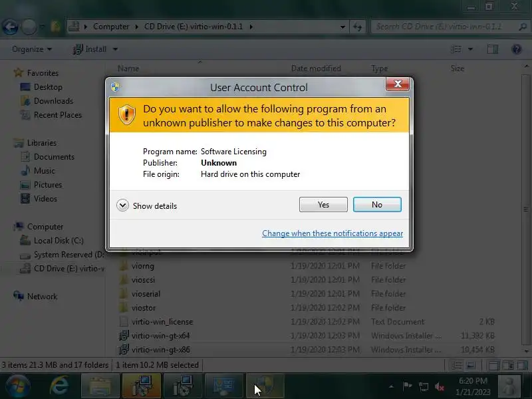
Task: Select virtio-win-gt-x64 installer file
Action: (x=160, y=336)
